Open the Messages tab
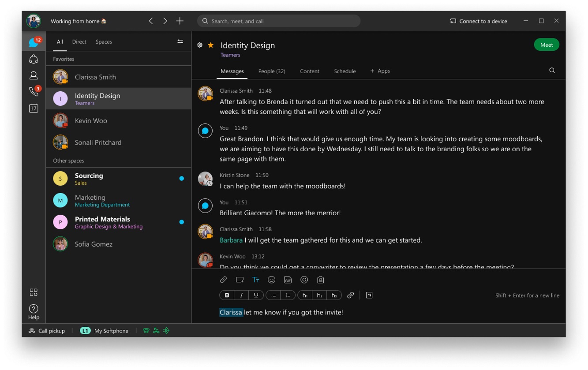588x370 pixels. (x=232, y=71)
